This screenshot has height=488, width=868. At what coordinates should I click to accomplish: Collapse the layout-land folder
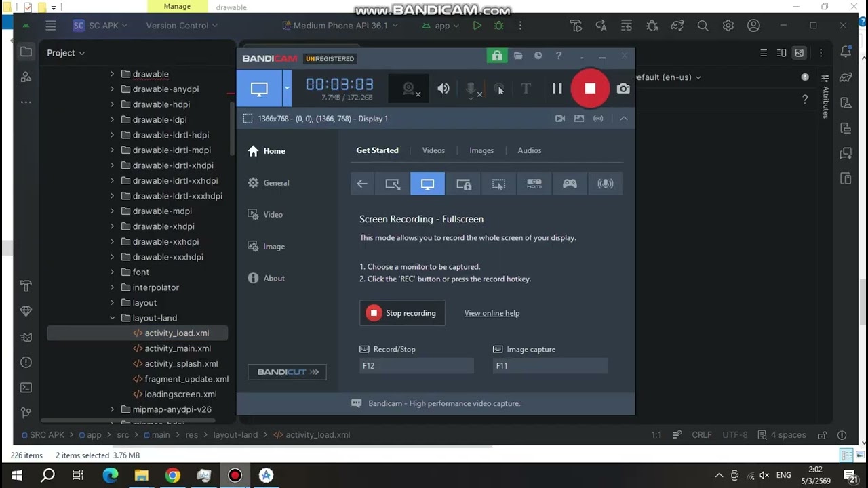click(x=113, y=318)
